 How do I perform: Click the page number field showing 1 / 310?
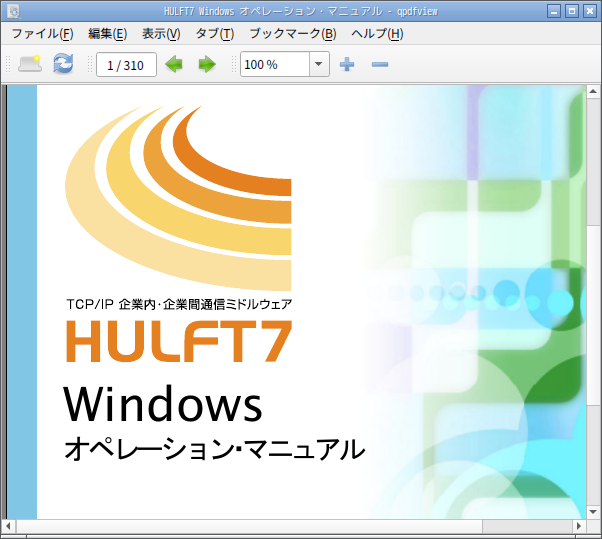[x=126, y=64]
